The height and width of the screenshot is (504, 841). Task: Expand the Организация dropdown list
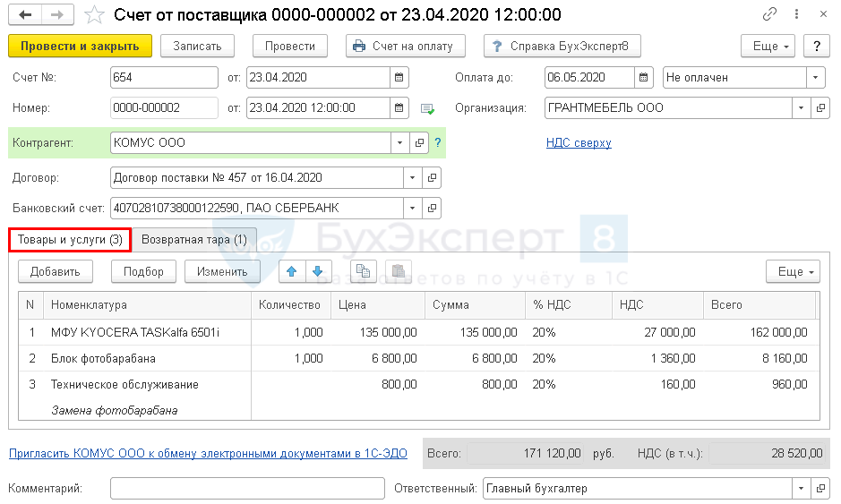[x=801, y=108]
